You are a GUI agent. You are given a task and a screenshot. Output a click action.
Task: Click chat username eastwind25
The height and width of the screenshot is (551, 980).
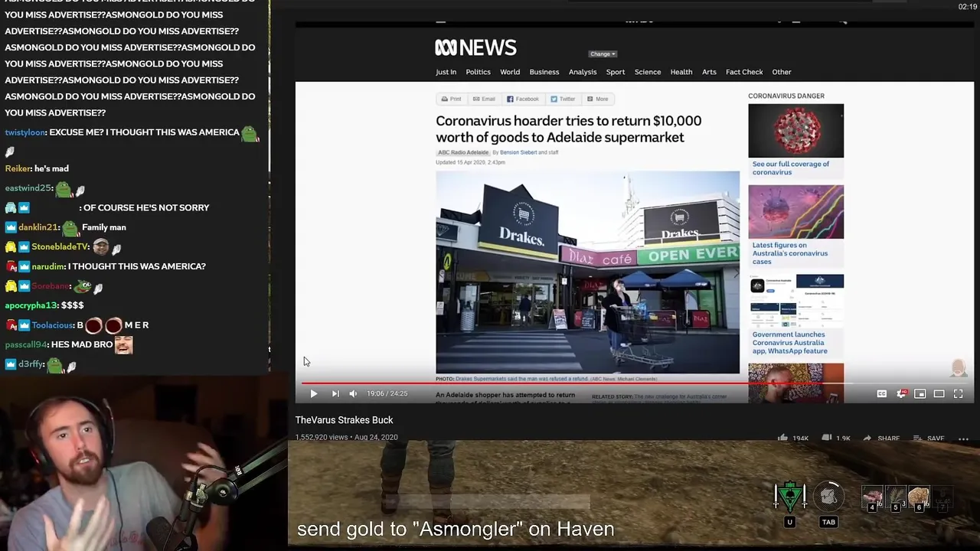coord(28,188)
